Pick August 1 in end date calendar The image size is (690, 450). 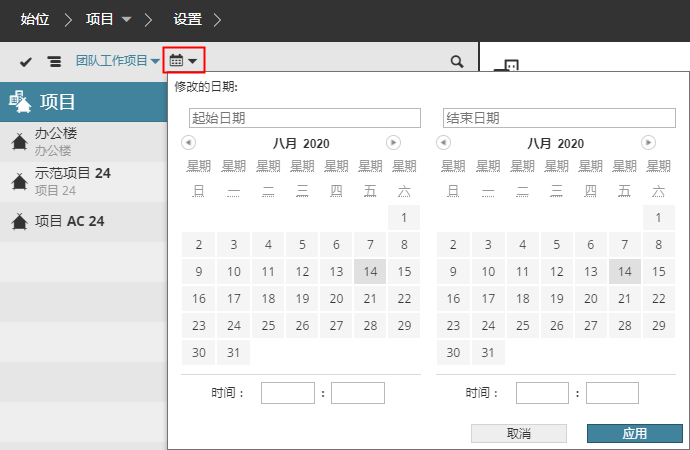click(659, 217)
